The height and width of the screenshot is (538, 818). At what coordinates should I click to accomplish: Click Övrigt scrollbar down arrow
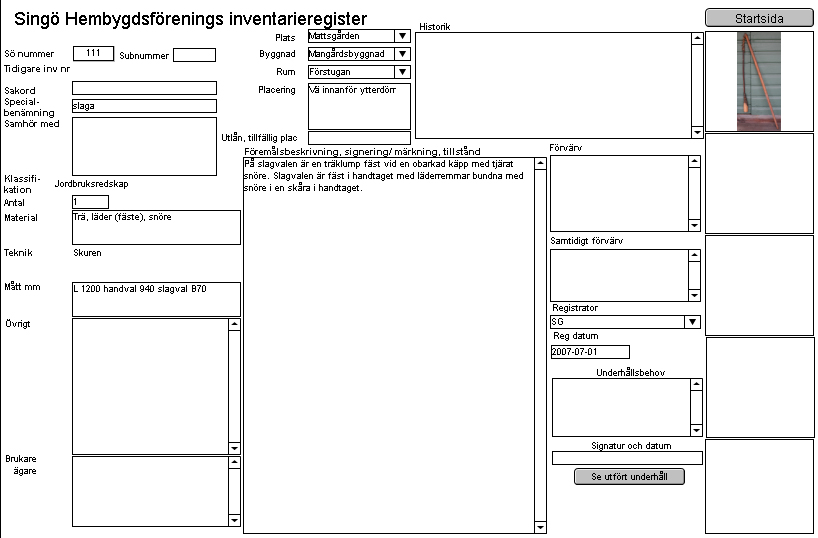(x=234, y=448)
